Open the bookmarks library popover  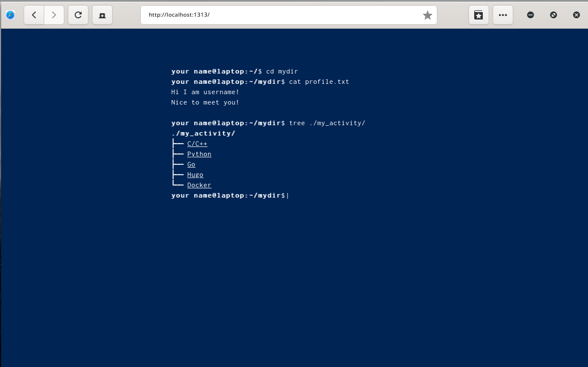(x=478, y=15)
